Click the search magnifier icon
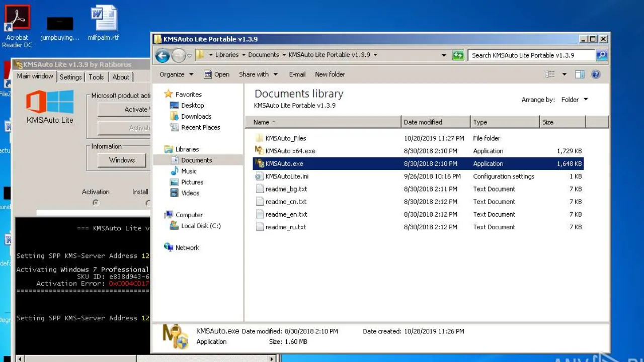 601,55
